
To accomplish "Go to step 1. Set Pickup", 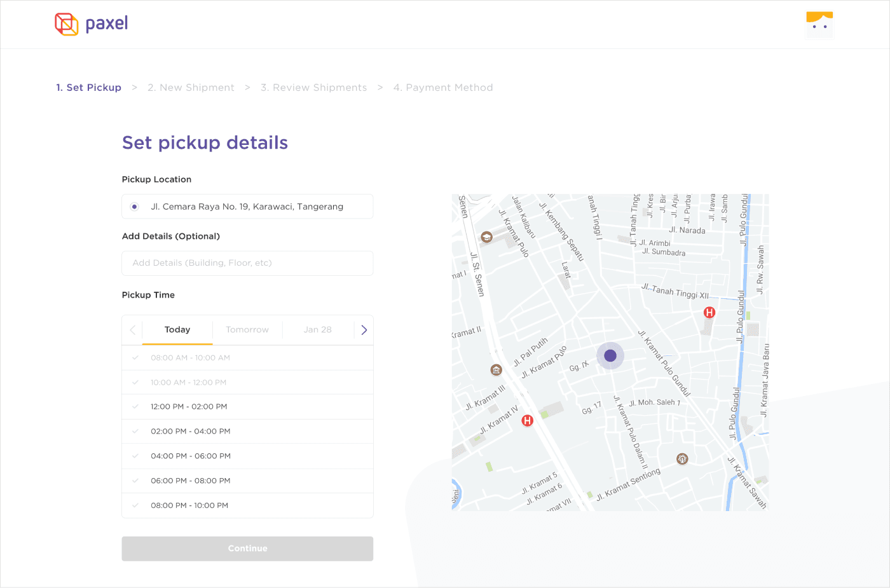I will (x=88, y=88).
